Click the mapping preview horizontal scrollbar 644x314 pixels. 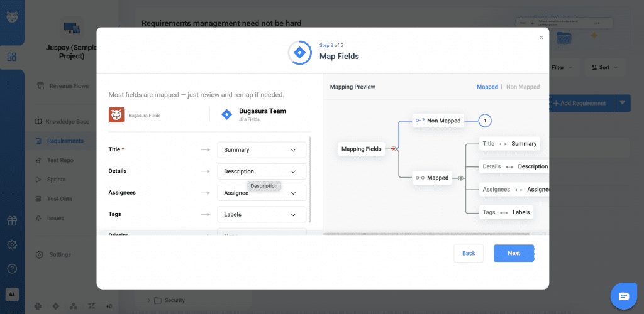point(428,234)
